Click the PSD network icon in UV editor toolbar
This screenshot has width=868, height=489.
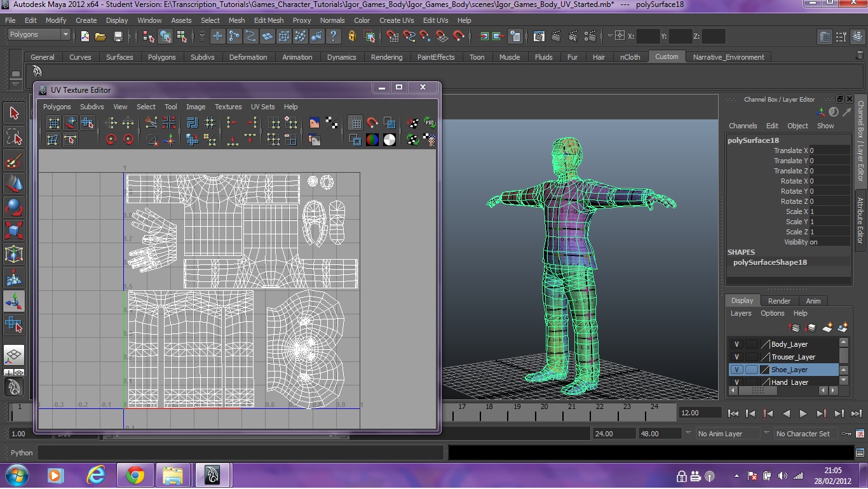(429, 123)
